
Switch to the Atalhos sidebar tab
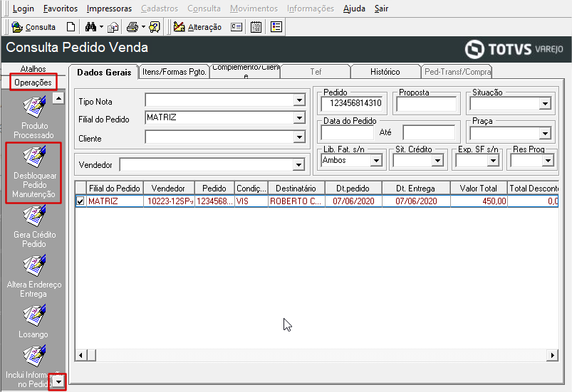coord(33,68)
